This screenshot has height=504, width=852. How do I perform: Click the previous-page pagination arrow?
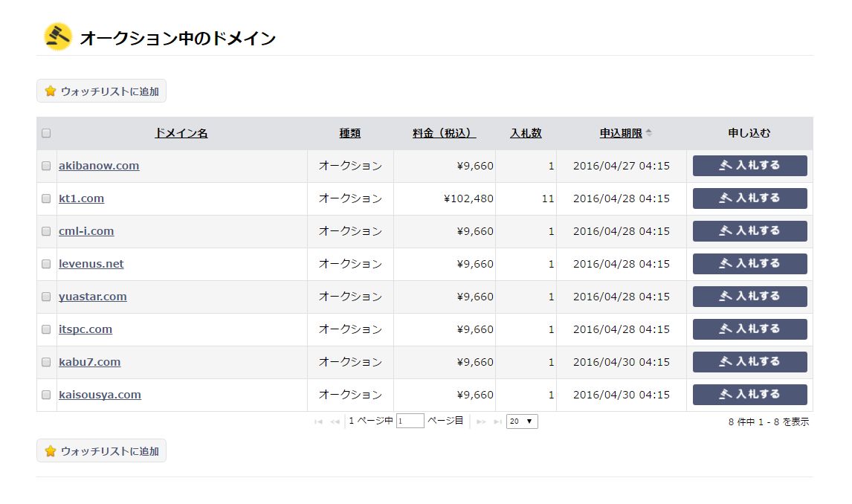(x=335, y=421)
